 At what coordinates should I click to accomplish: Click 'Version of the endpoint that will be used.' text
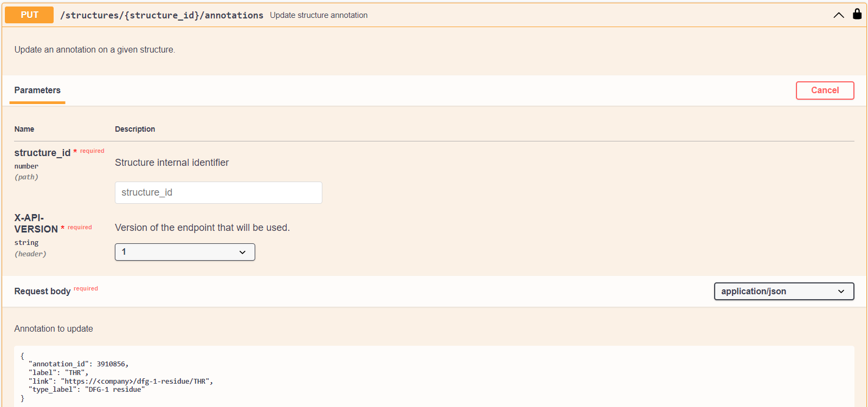coord(202,228)
